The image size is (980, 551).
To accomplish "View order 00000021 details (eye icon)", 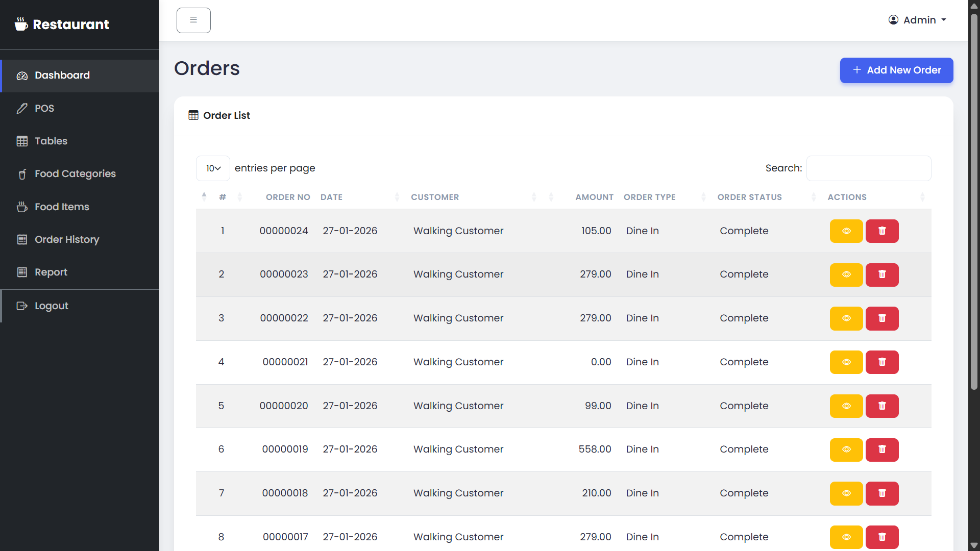I will 846,362.
